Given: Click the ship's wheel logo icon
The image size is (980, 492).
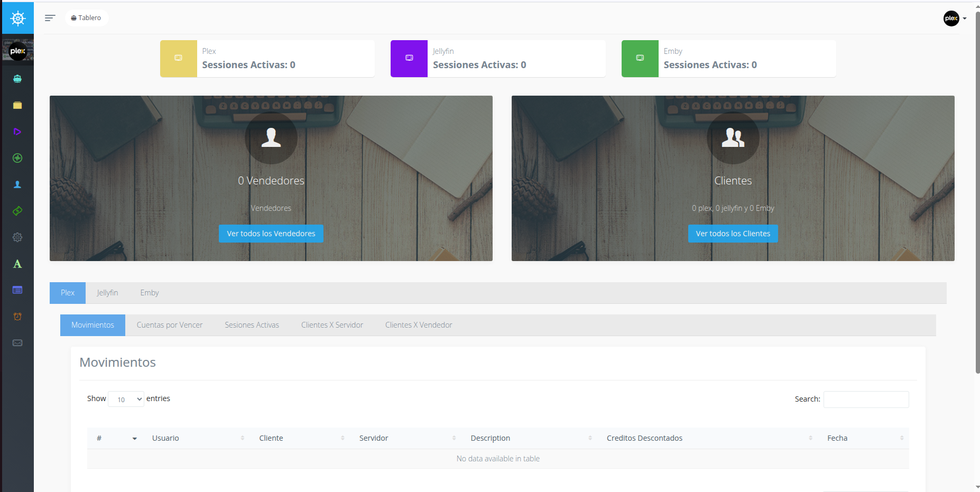Looking at the screenshot, I should pos(18,18).
